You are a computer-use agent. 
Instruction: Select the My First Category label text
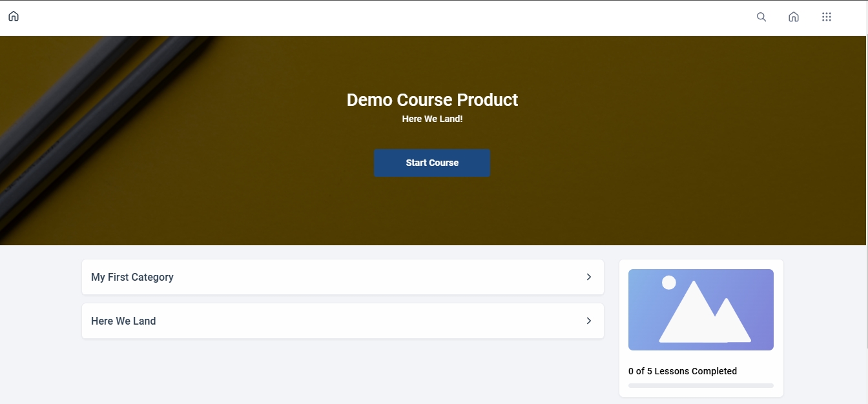(x=132, y=277)
